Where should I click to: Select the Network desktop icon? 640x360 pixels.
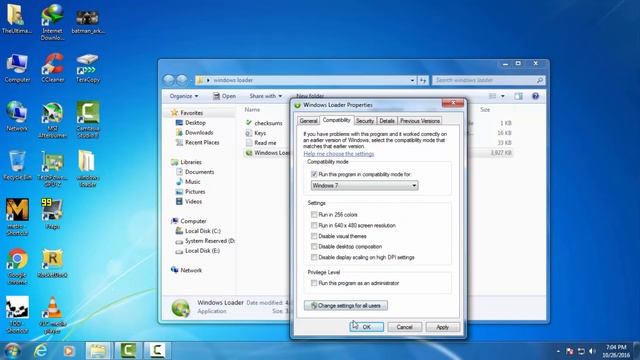[x=17, y=117]
